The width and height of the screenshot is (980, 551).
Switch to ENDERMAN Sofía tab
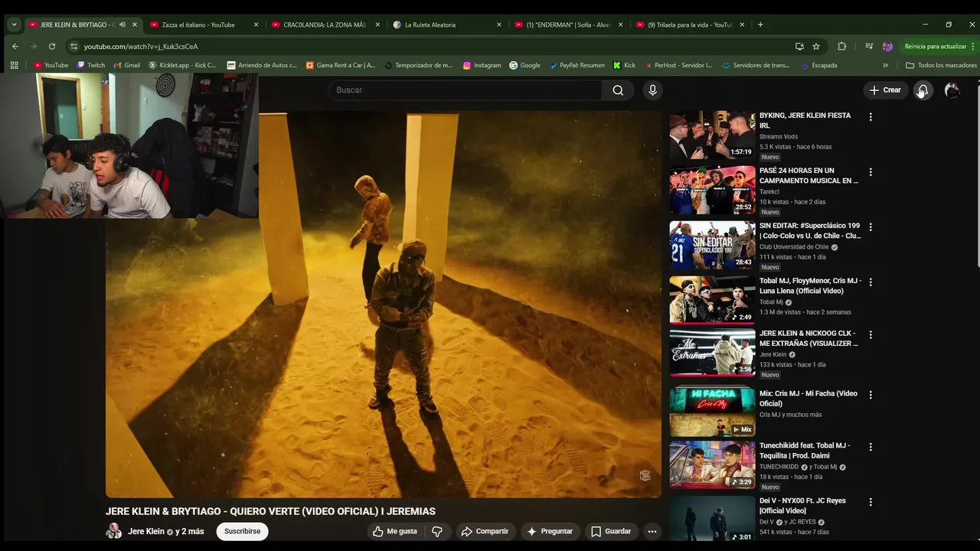point(568,24)
